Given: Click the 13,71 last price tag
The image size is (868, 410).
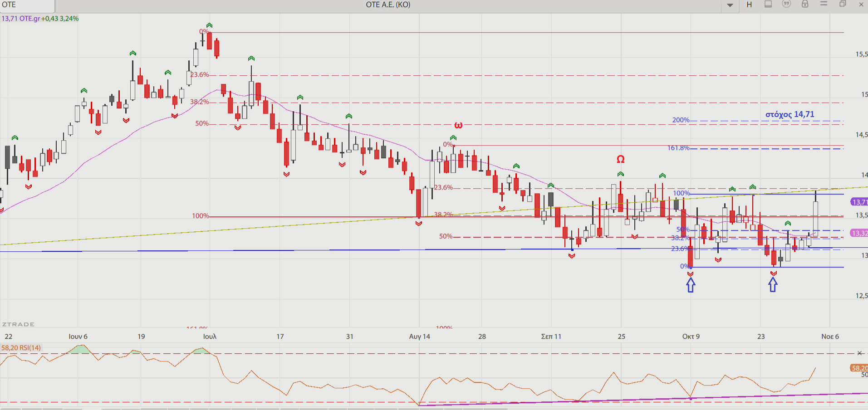Looking at the screenshot, I should 859,202.
